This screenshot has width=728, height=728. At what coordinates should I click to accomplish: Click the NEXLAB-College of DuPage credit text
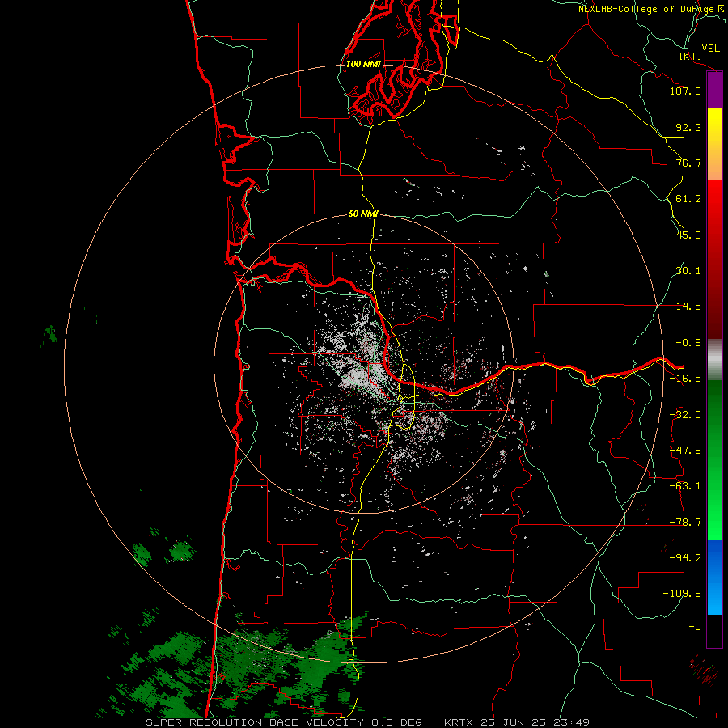coord(653,9)
